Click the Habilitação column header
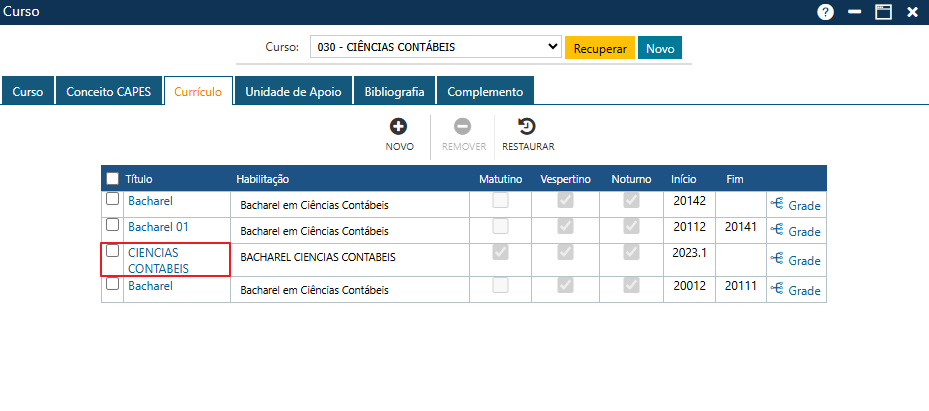 [262, 179]
